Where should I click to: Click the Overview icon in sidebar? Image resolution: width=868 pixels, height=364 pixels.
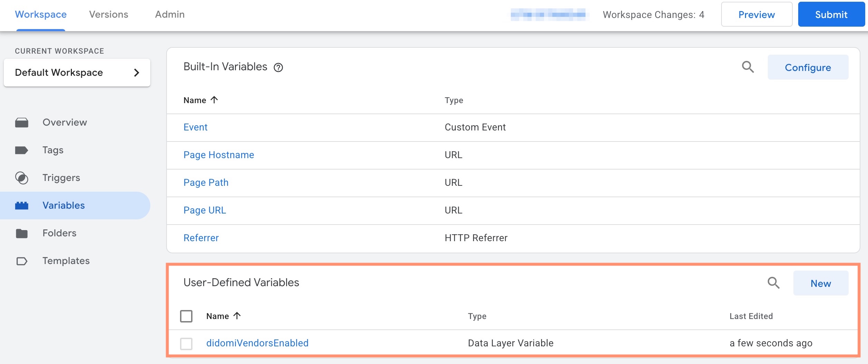pyautogui.click(x=22, y=122)
